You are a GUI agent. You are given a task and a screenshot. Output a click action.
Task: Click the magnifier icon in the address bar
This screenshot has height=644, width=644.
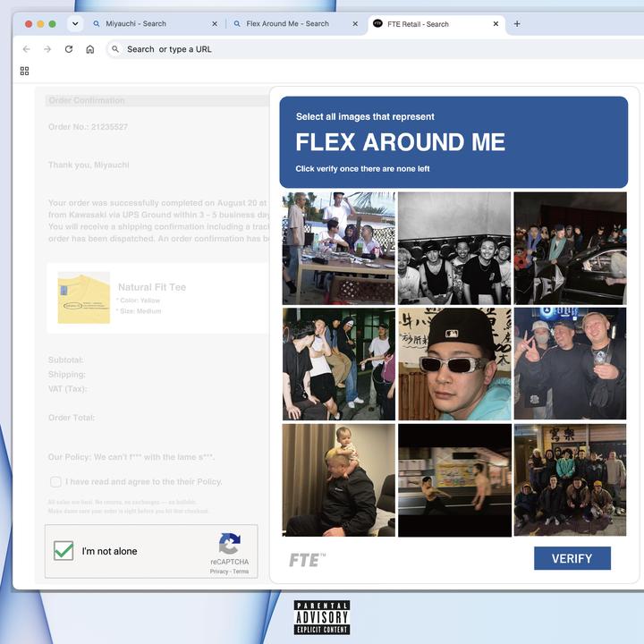click(x=115, y=49)
